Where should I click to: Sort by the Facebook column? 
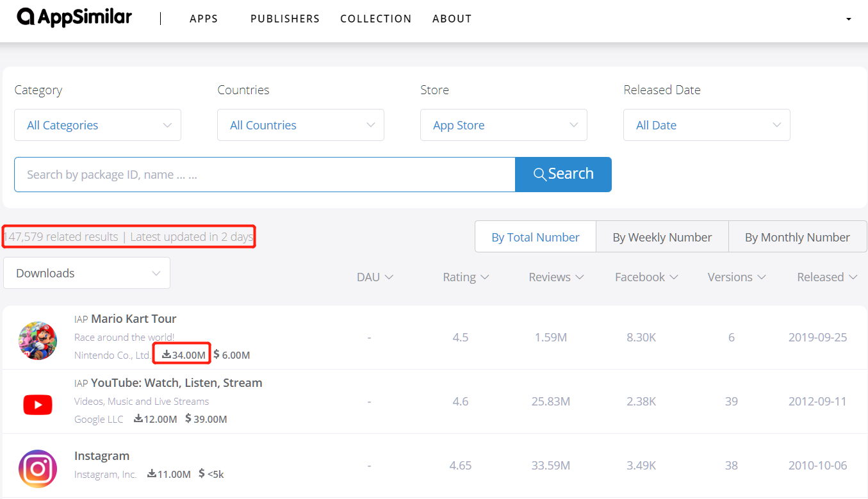pyautogui.click(x=646, y=277)
